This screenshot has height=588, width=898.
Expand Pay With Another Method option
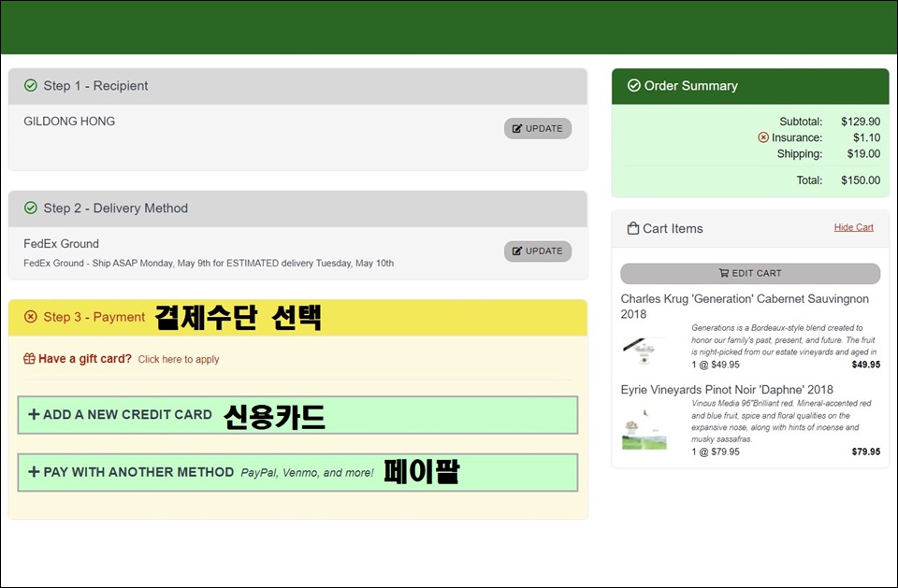(x=297, y=472)
